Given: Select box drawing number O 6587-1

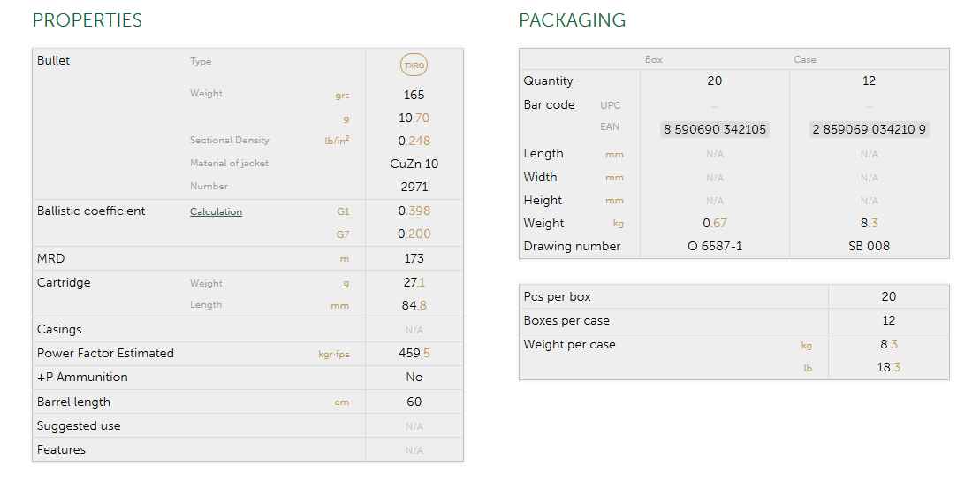Looking at the screenshot, I should tap(715, 246).
